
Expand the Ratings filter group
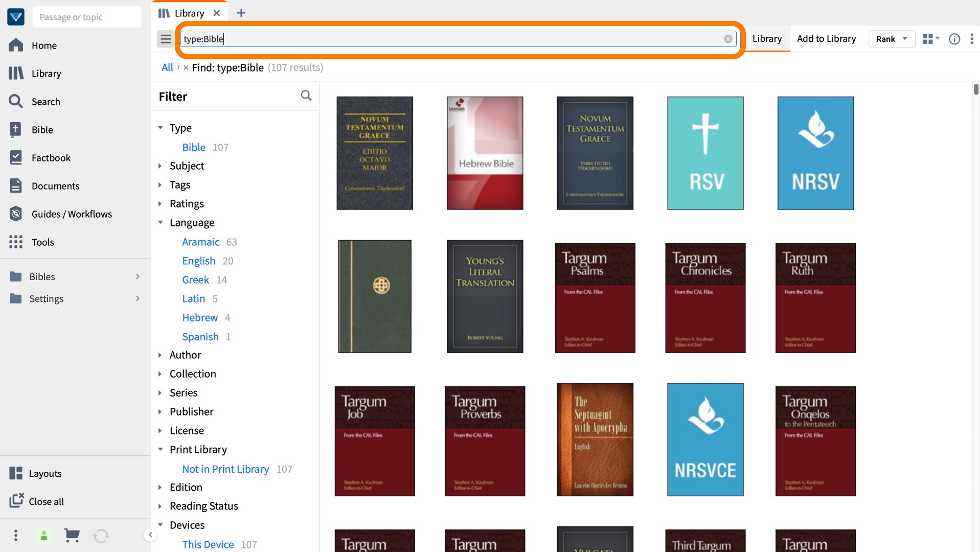click(160, 203)
